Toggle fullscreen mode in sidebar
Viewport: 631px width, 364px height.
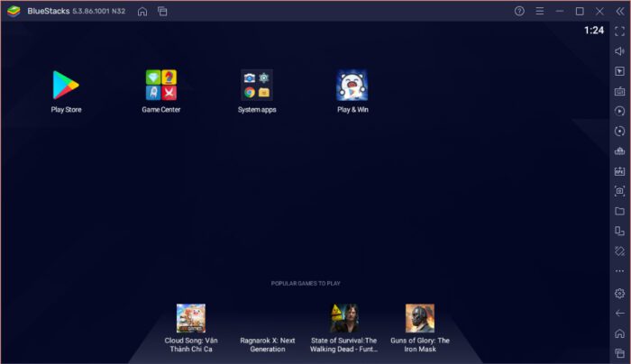620,31
